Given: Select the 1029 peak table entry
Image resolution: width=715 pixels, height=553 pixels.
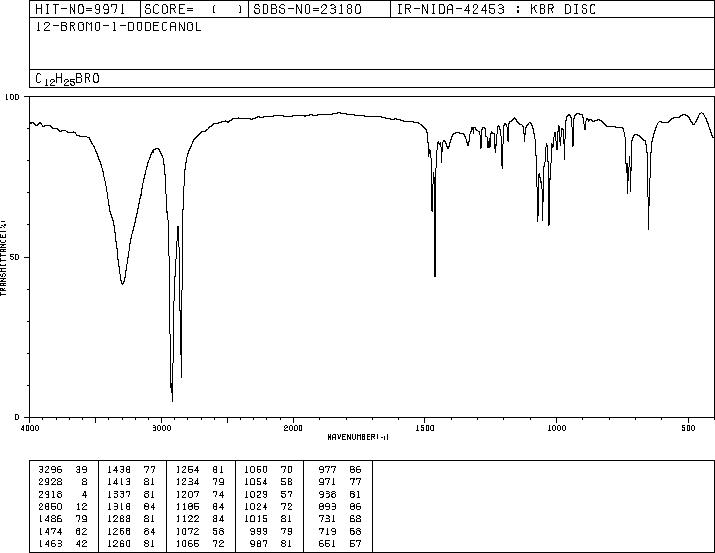Looking at the screenshot, I should (269, 494).
